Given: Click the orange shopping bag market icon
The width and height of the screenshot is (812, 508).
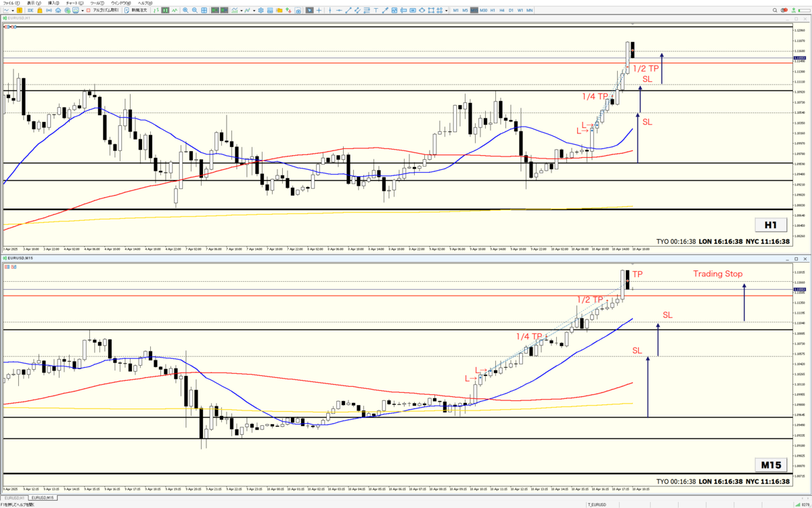Looking at the screenshot, I should click(40, 10).
